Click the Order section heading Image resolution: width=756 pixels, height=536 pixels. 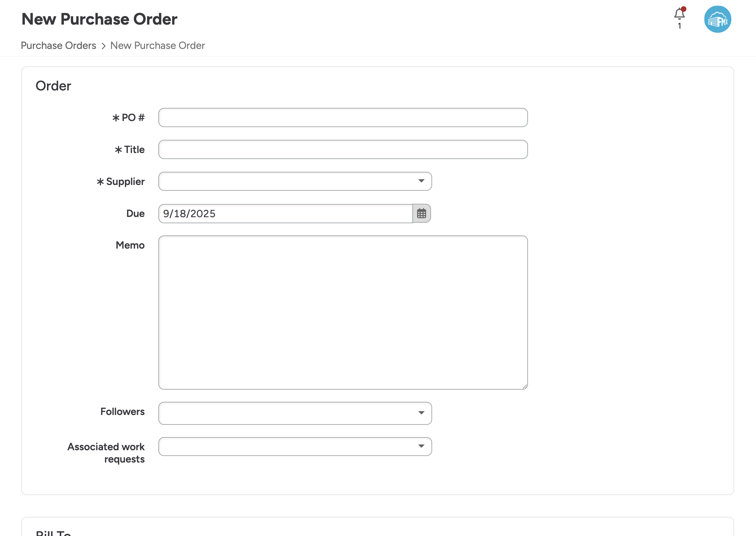point(53,86)
